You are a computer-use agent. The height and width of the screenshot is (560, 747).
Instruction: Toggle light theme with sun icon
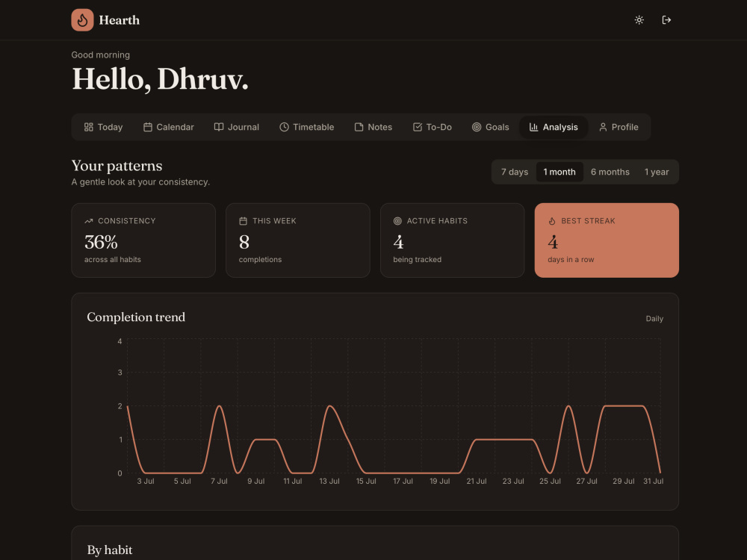click(x=639, y=20)
